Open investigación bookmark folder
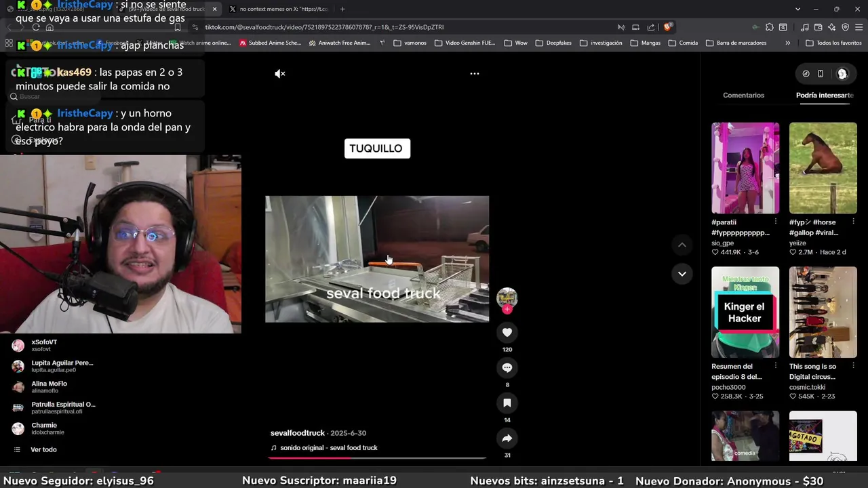Viewport: 868px width, 488px height. click(x=600, y=43)
